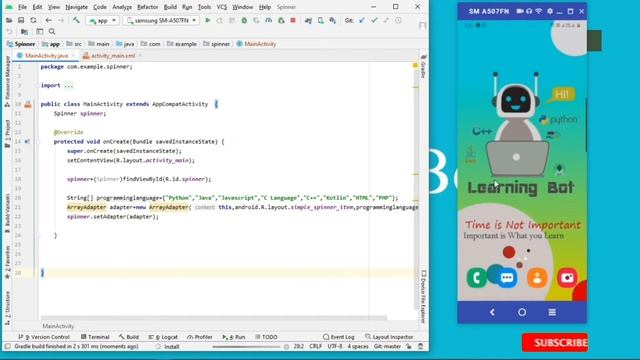640x360 pixels.
Task: Click the Make Project hammer icon
Action: pos(76,20)
